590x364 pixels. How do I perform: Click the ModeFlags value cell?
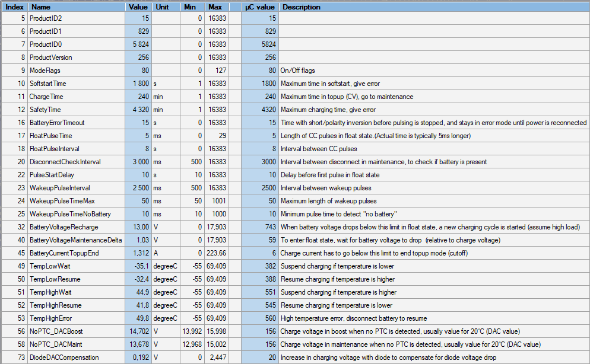pyautogui.click(x=138, y=71)
